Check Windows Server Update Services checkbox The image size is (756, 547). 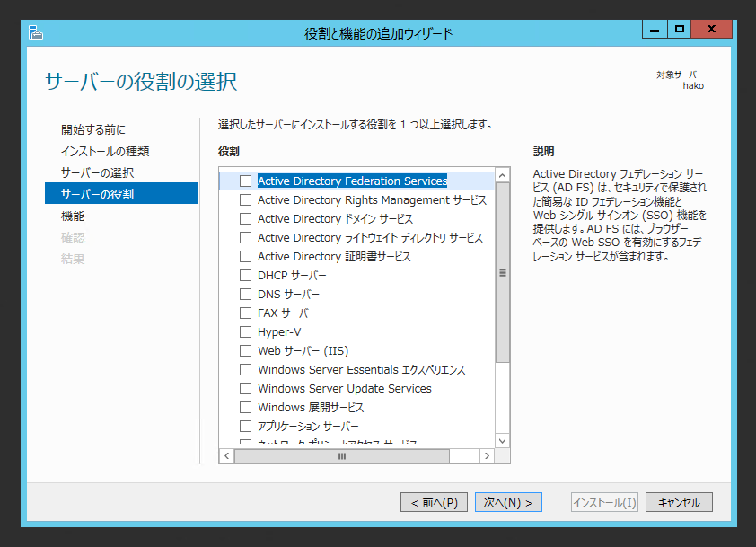point(245,388)
